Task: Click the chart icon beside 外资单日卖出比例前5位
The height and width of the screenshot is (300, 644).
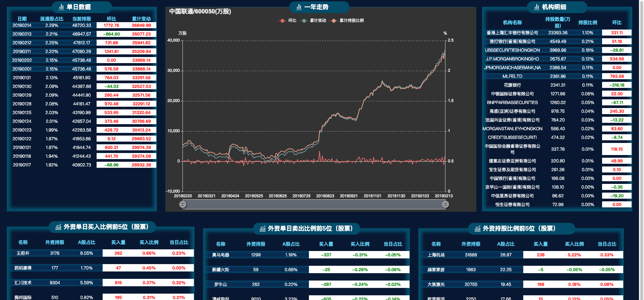Action: coord(263,229)
